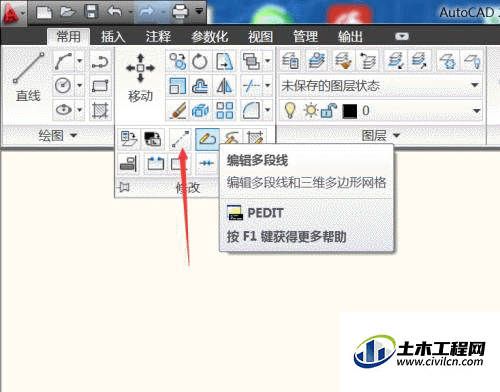Image resolution: width=500 pixels, height=392 pixels.
Task: Click the Edit Hatch icon
Action: coord(255,138)
